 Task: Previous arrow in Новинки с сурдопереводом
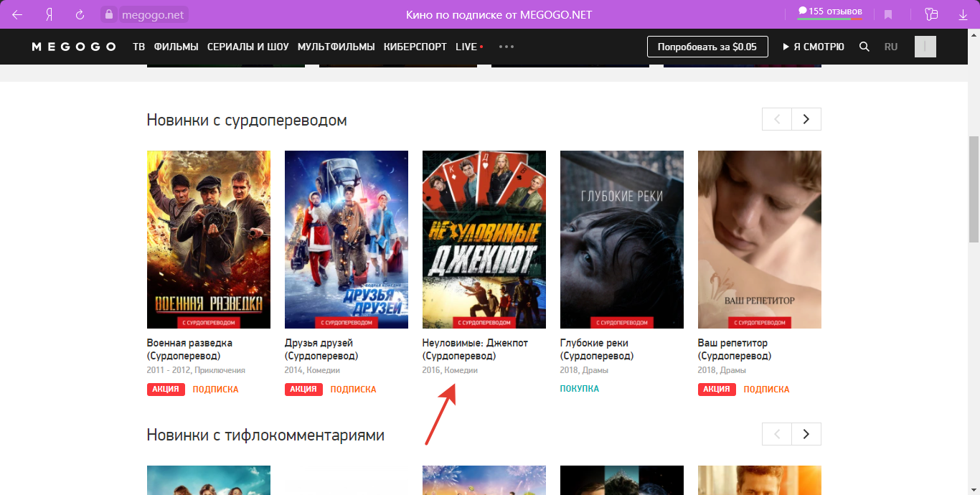(777, 119)
